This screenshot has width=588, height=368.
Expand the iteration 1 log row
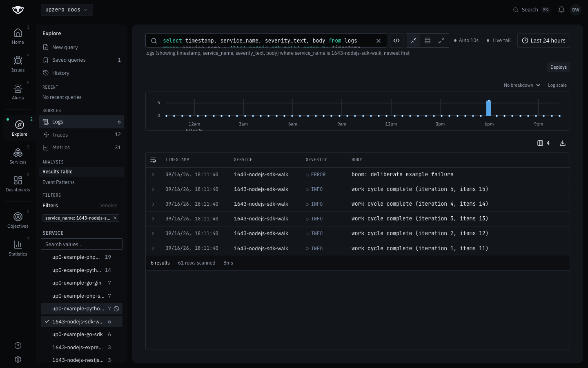click(153, 248)
